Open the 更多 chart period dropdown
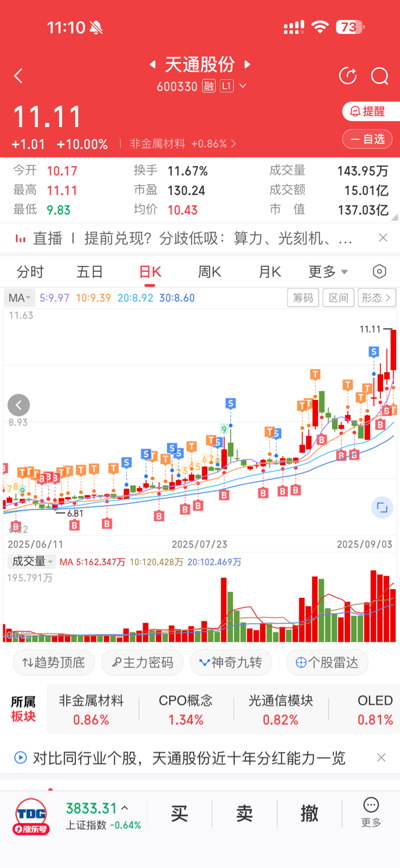 328,272
